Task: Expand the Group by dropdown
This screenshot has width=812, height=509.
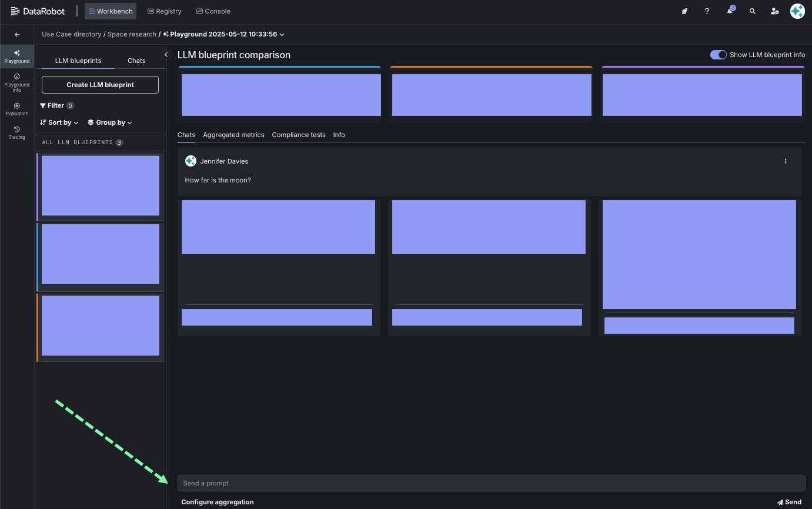Action: pos(110,122)
